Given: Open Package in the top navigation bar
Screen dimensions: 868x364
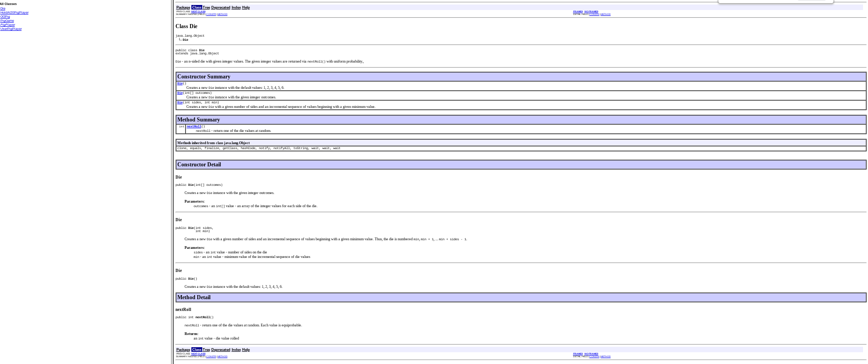Looking at the screenshot, I should click(x=183, y=7).
